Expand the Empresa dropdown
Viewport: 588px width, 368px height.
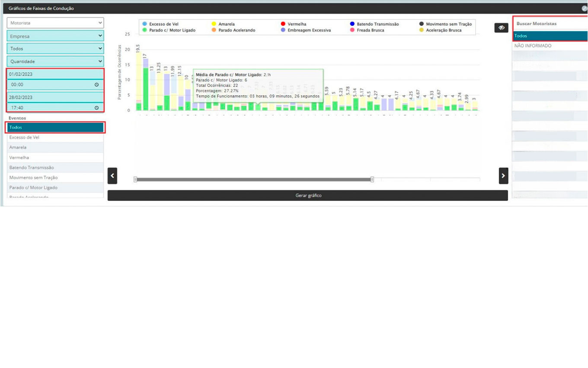[x=55, y=36]
